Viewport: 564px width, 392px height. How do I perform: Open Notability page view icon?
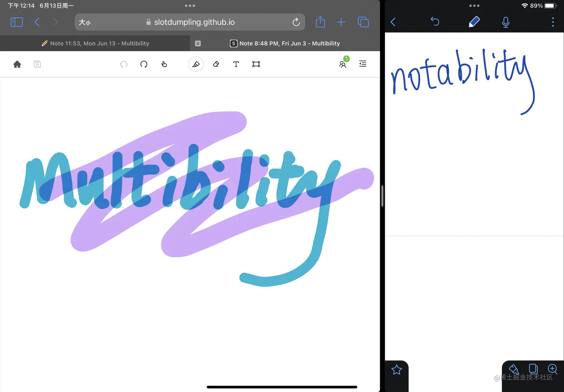click(x=533, y=369)
